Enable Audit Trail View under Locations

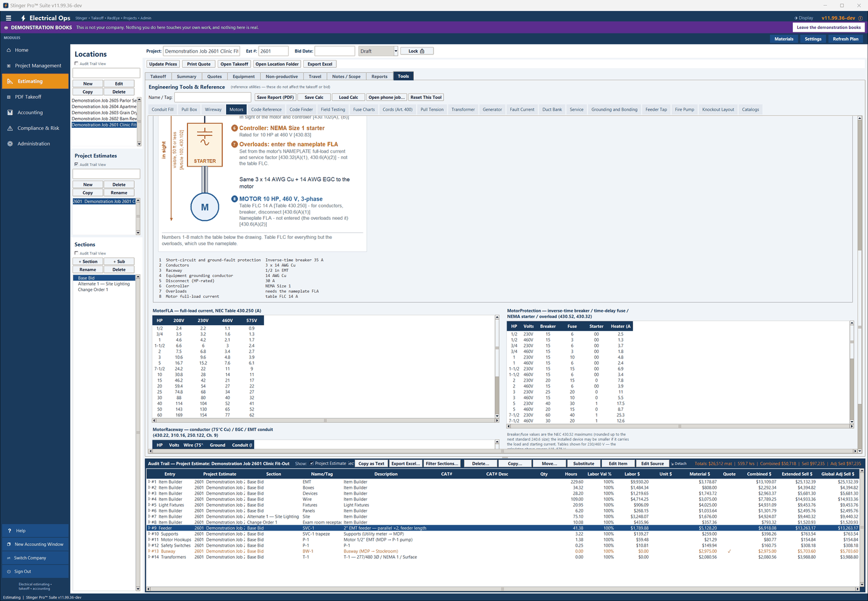click(x=76, y=64)
